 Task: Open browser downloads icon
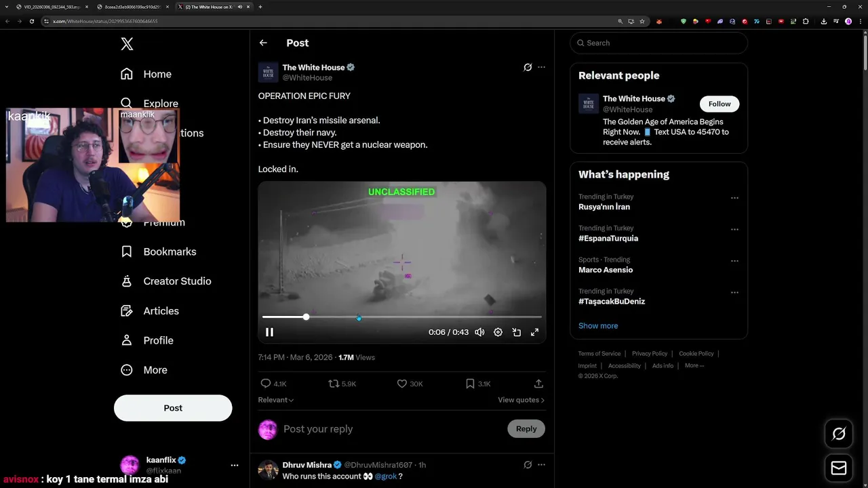click(823, 21)
